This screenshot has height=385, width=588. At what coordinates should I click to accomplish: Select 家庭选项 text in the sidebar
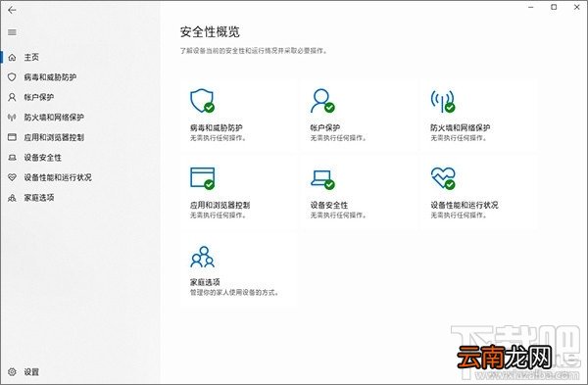coord(39,198)
